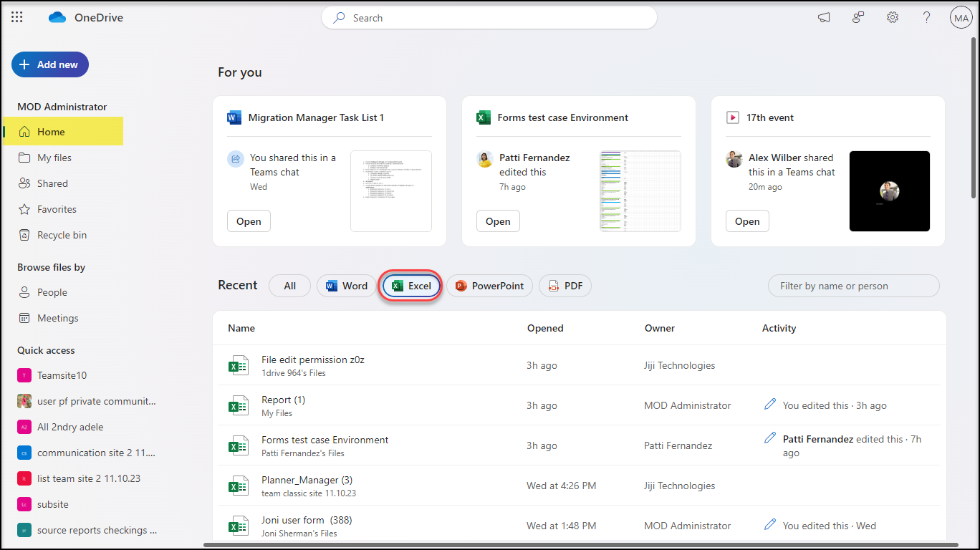
Task: Click the vertical scrollbar on the right
Action: coord(972,115)
